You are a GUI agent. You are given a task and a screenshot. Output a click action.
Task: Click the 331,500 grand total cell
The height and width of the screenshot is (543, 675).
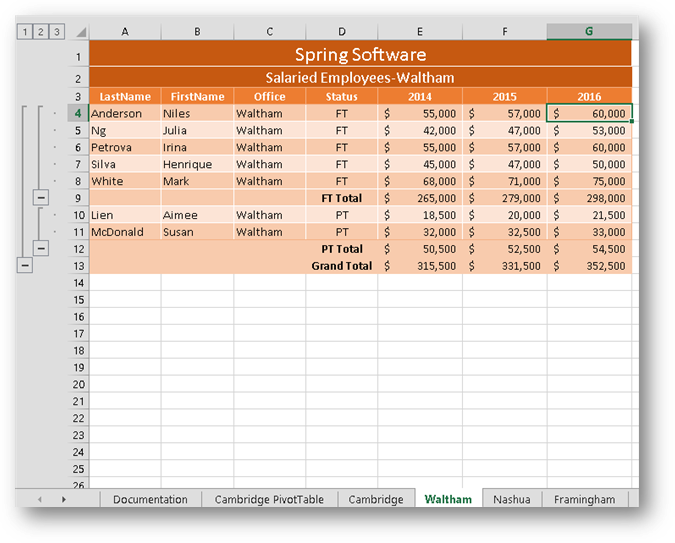tap(505, 266)
